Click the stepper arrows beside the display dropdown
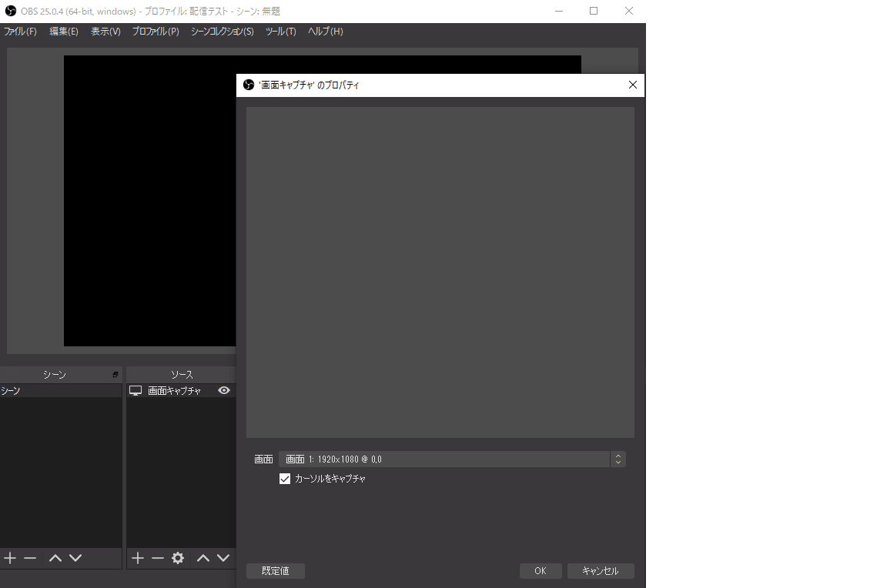This screenshot has height=588, width=887. (618, 459)
